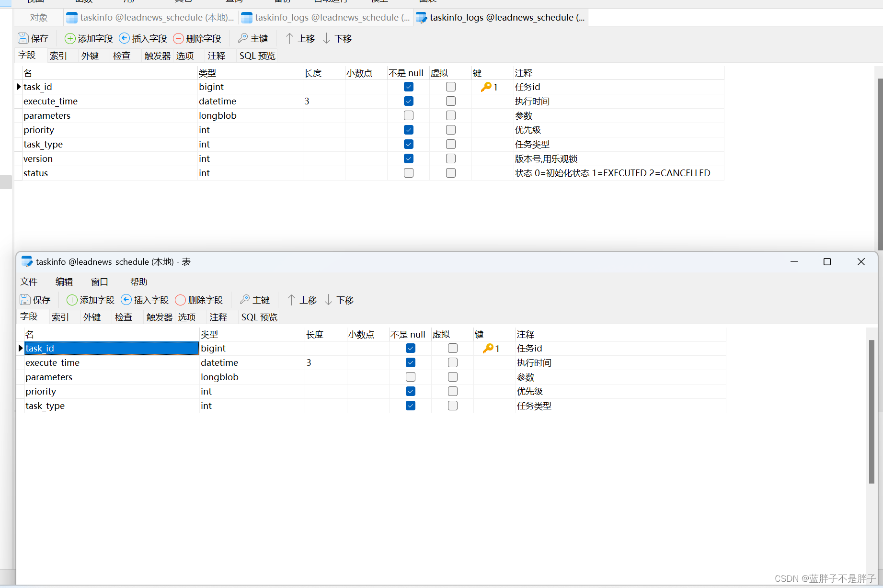
Task: Switch to middle taskinfo_logs tab
Action: tap(326, 18)
